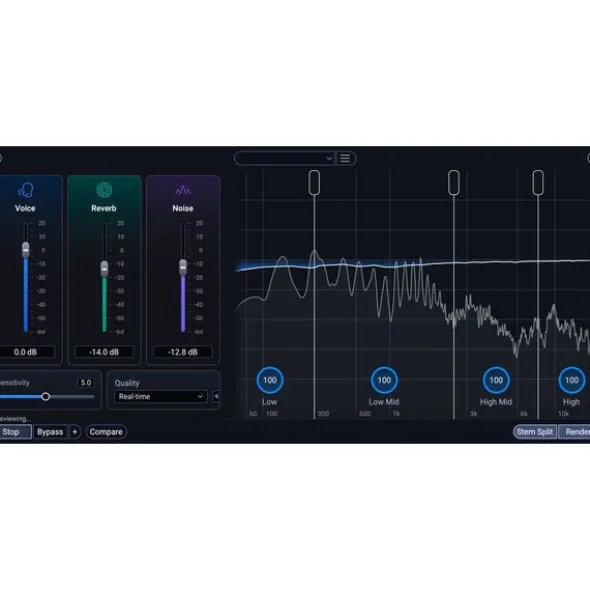Select the High Mid/High crossover handle
Screen dimensions: 590x591
click(x=538, y=183)
